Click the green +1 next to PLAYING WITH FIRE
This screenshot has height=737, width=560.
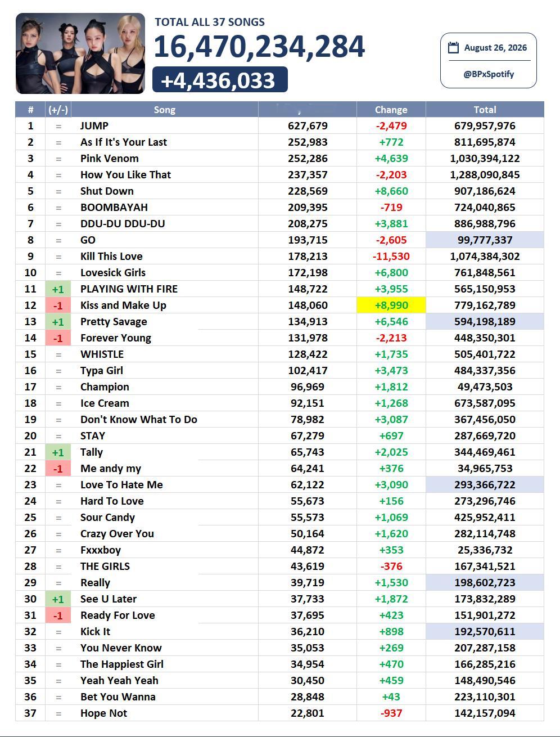(x=58, y=289)
